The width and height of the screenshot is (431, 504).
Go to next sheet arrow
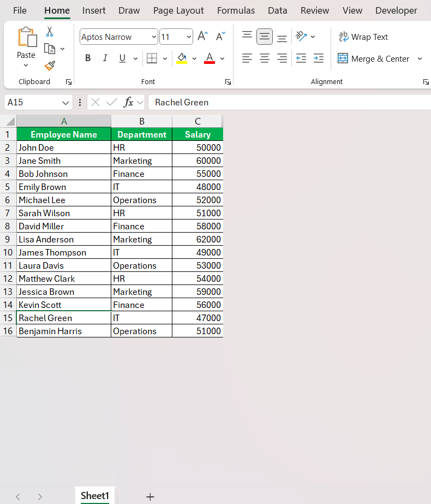coord(40,496)
